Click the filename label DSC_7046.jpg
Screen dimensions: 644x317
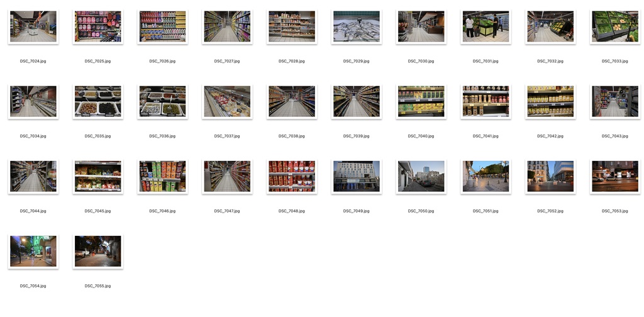(x=163, y=211)
